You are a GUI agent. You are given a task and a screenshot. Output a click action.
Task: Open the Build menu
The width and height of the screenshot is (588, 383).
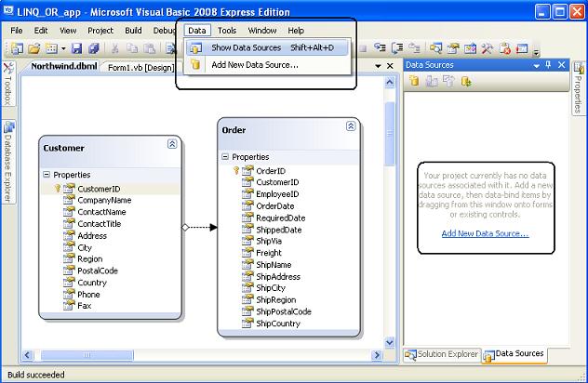(133, 31)
